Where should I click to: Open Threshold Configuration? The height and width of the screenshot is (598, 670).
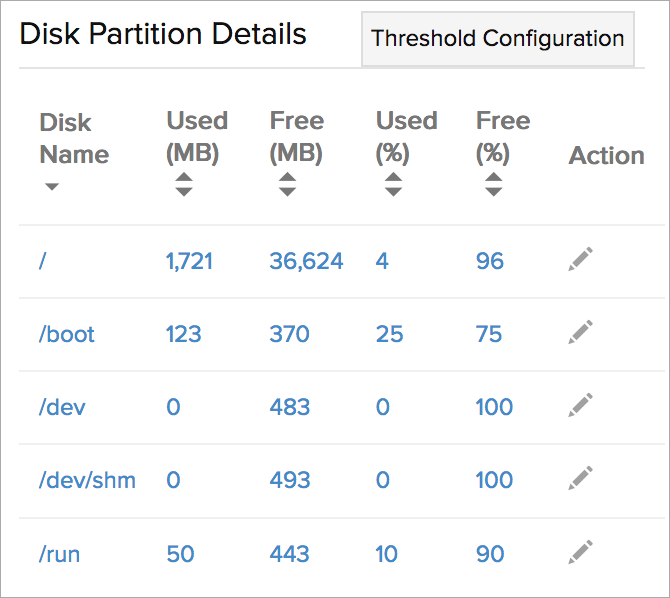497,39
